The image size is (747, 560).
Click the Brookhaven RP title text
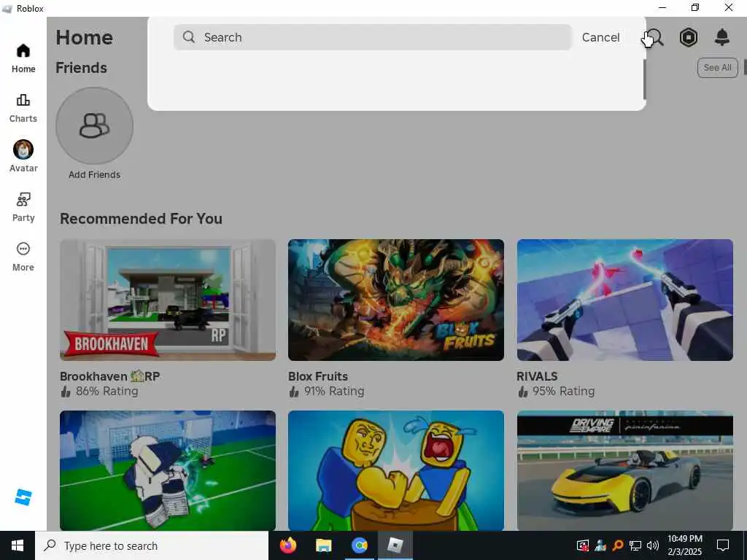coord(109,376)
